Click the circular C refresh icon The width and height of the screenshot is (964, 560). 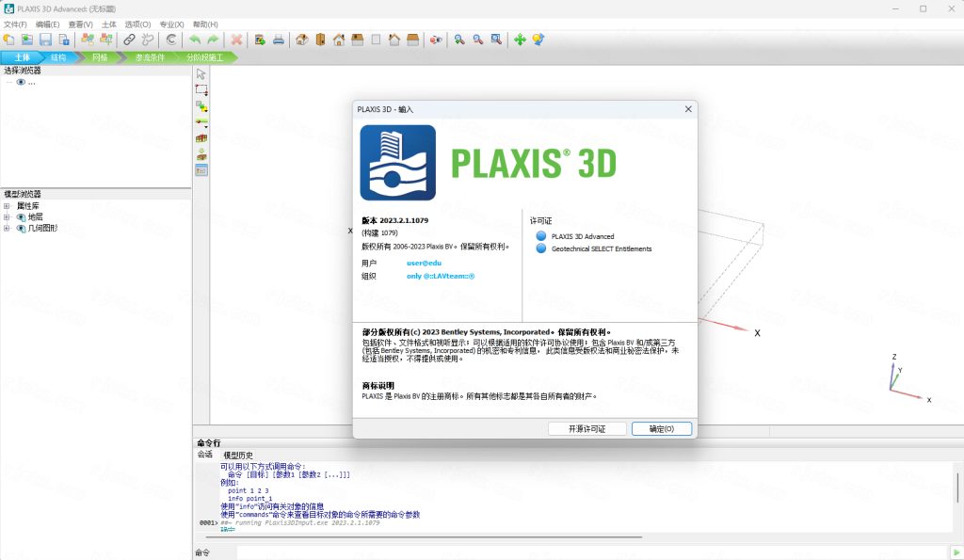click(171, 40)
